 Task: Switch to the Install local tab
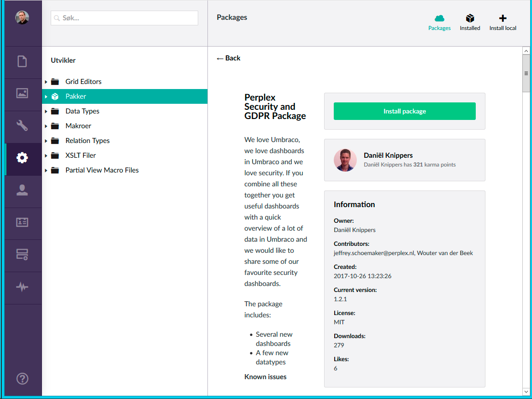pyautogui.click(x=502, y=22)
